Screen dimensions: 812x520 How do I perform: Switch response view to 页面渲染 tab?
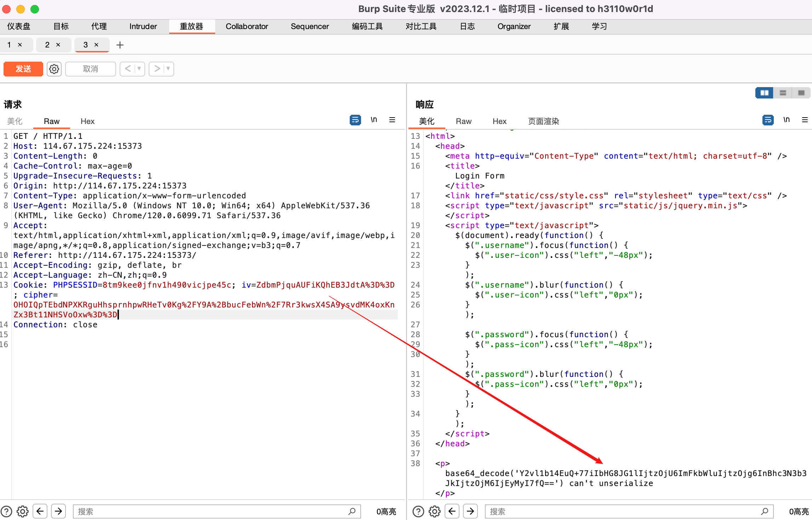click(543, 121)
